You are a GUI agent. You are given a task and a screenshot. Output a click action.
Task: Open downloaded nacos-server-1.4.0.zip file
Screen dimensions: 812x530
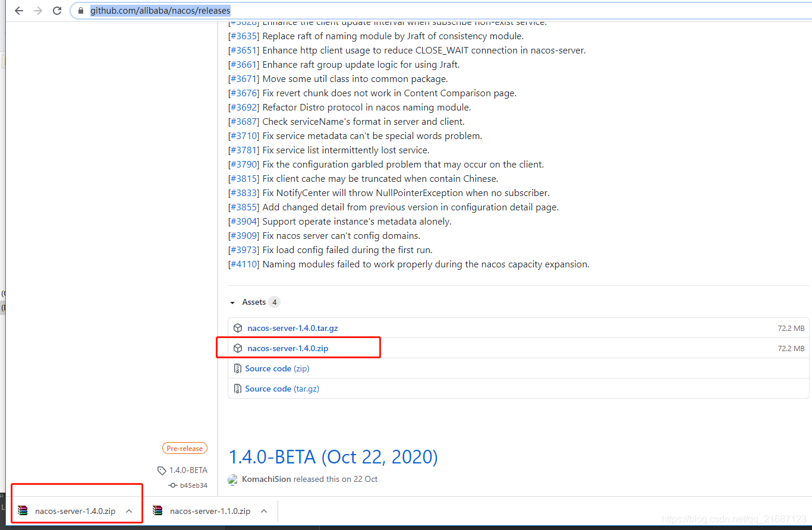pyautogui.click(x=75, y=512)
